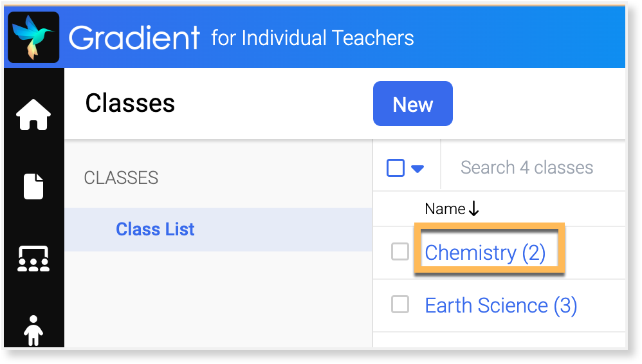The height and width of the screenshot is (364, 642).
Task: Click the Search 4 classes field
Action: pyautogui.click(x=527, y=168)
